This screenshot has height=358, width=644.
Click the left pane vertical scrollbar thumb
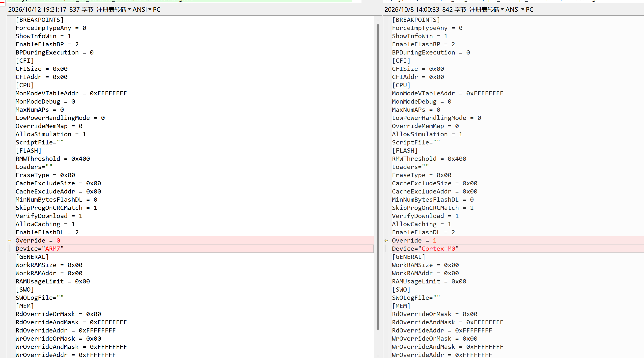[x=378, y=177]
